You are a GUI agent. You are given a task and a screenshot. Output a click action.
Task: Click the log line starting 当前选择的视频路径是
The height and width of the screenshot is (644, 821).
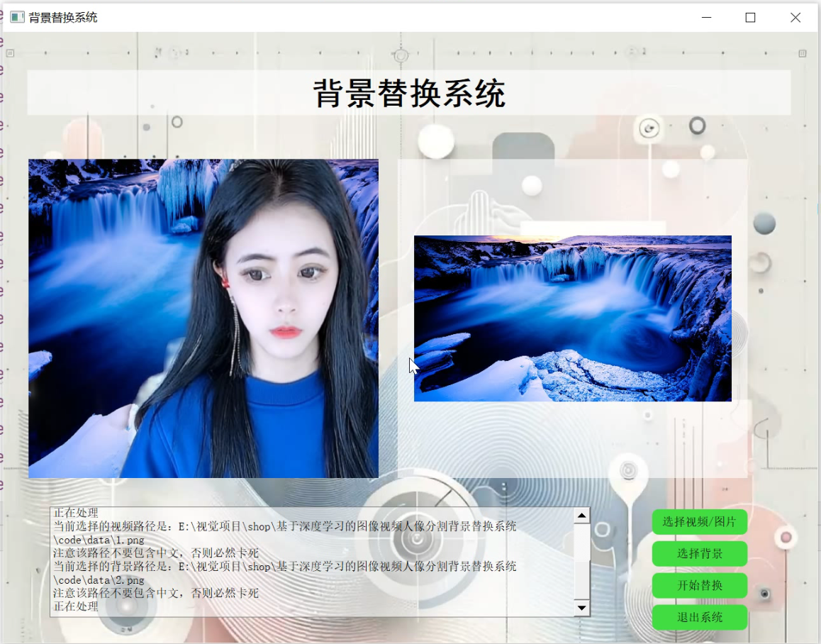point(285,526)
